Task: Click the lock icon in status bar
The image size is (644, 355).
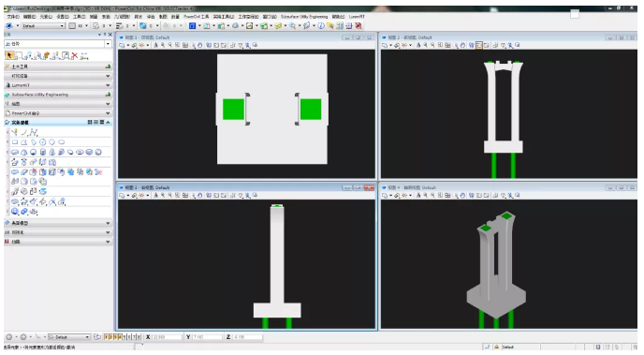Action: click(496, 348)
